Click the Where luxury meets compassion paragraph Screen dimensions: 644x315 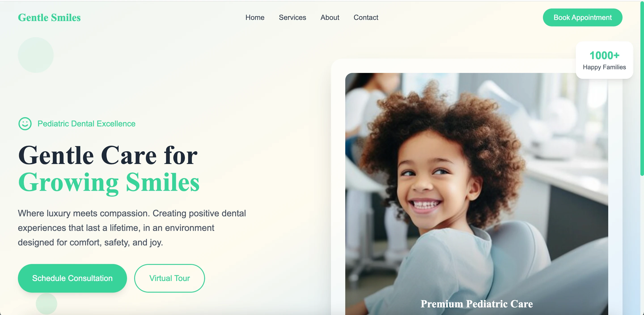132,228
